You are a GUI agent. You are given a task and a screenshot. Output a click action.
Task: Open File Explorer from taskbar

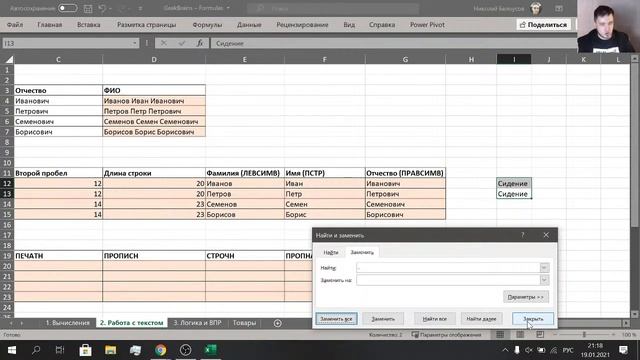pyautogui.click(x=110, y=350)
